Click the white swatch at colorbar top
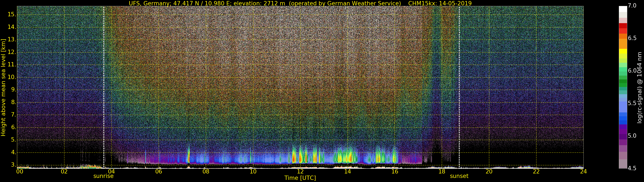The height and width of the screenshot is (182, 644). point(623,9)
